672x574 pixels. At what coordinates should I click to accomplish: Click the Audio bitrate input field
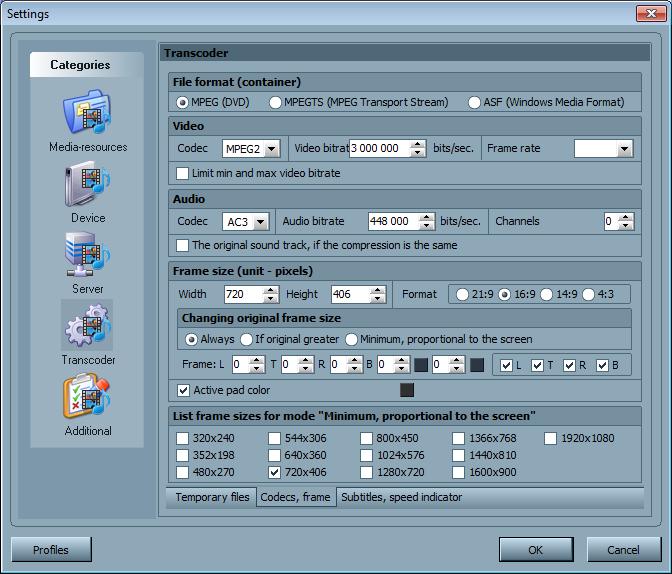393,221
